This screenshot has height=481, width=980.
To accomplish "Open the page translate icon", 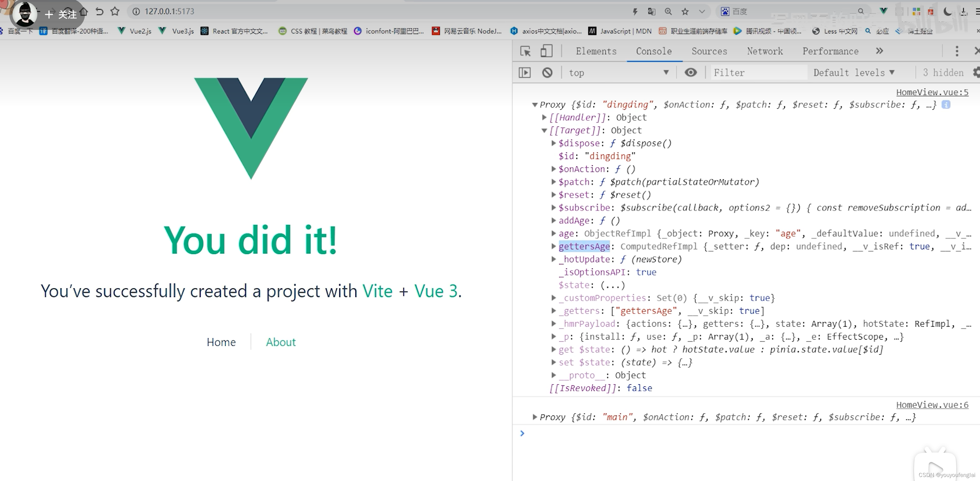I will coord(652,12).
